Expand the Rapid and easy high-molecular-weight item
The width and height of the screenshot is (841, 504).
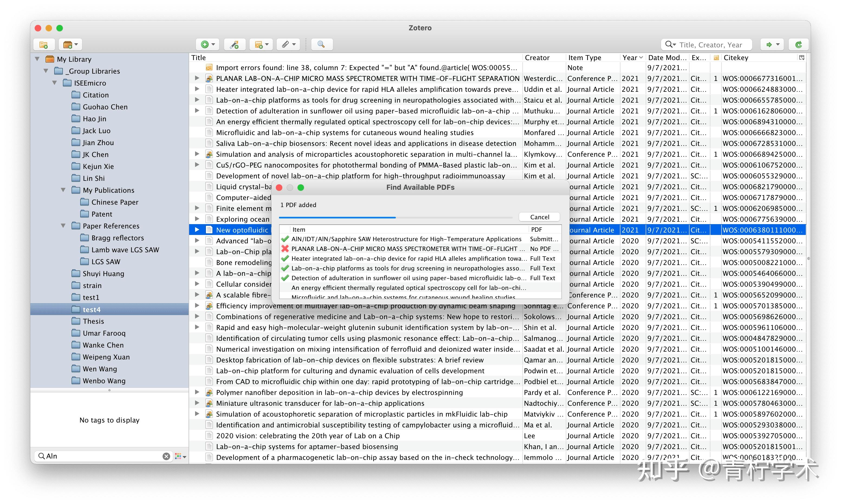(x=197, y=328)
